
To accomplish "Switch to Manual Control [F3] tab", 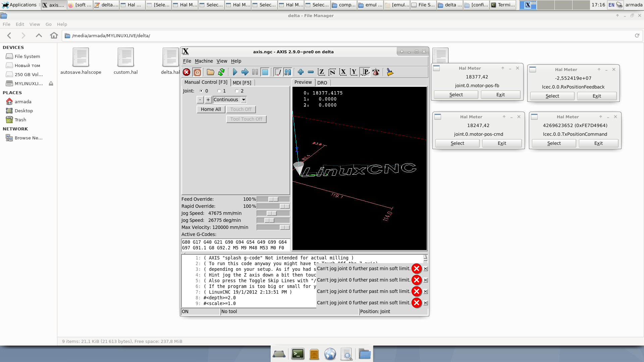I will 206,82.
